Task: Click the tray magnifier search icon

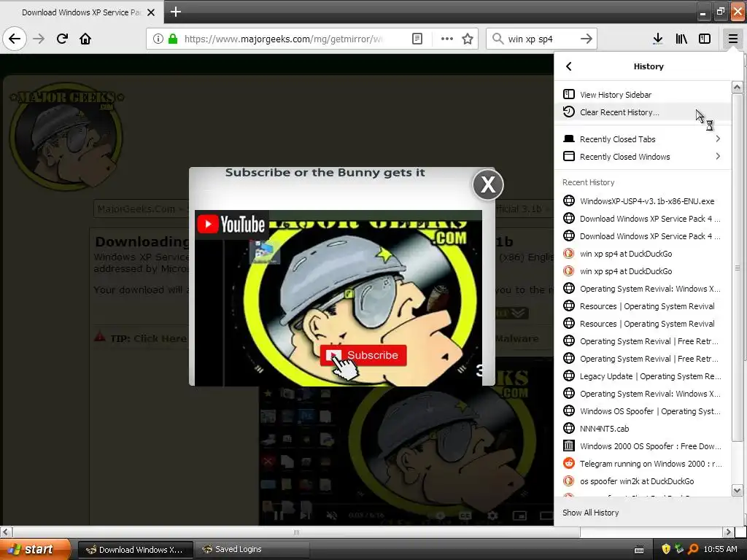Action: coord(694,550)
